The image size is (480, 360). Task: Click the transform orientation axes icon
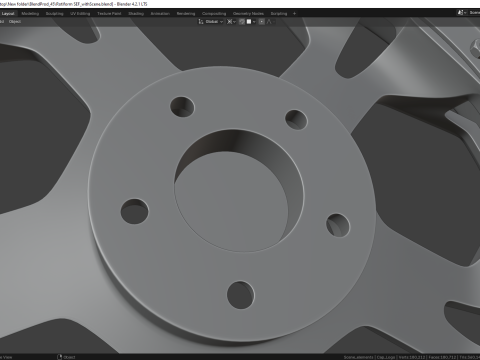point(201,22)
